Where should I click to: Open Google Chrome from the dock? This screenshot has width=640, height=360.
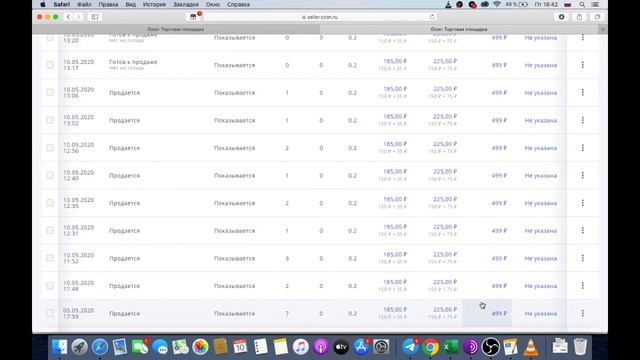tap(430, 347)
